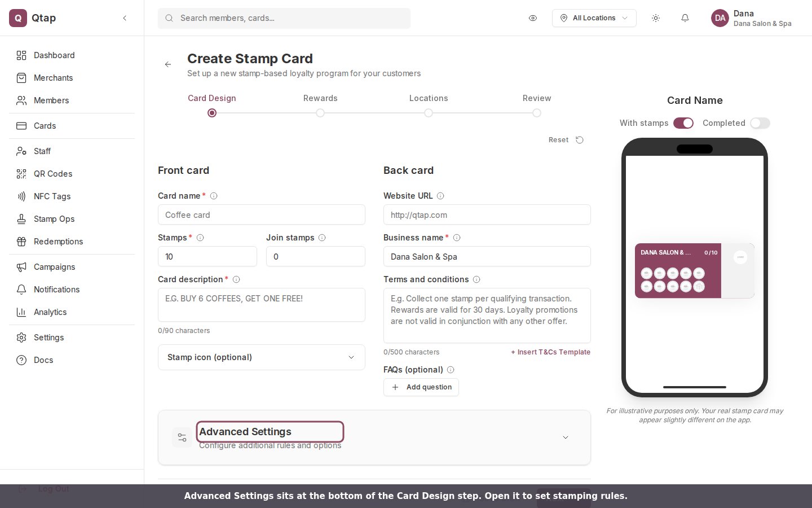Jump to the Review step
Image resolution: width=812 pixels, height=508 pixels.
(537, 98)
